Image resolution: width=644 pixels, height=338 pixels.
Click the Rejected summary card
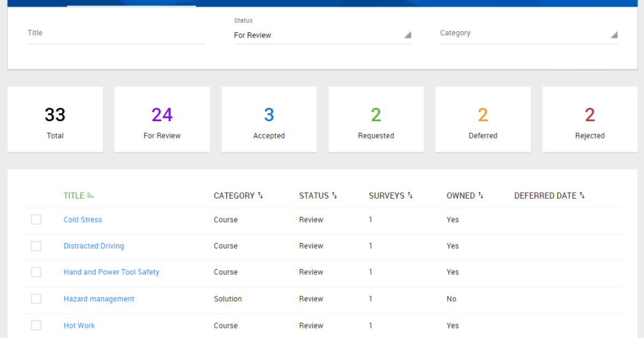coord(590,120)
